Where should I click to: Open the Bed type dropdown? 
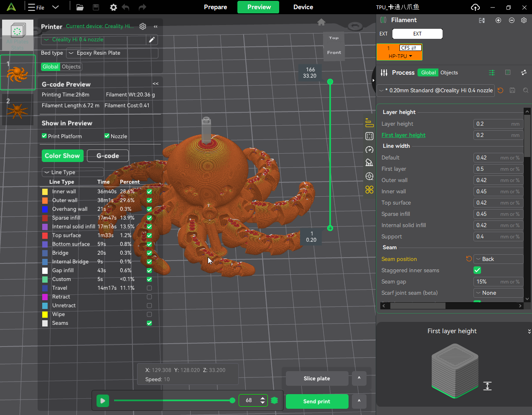click(112, 53)
